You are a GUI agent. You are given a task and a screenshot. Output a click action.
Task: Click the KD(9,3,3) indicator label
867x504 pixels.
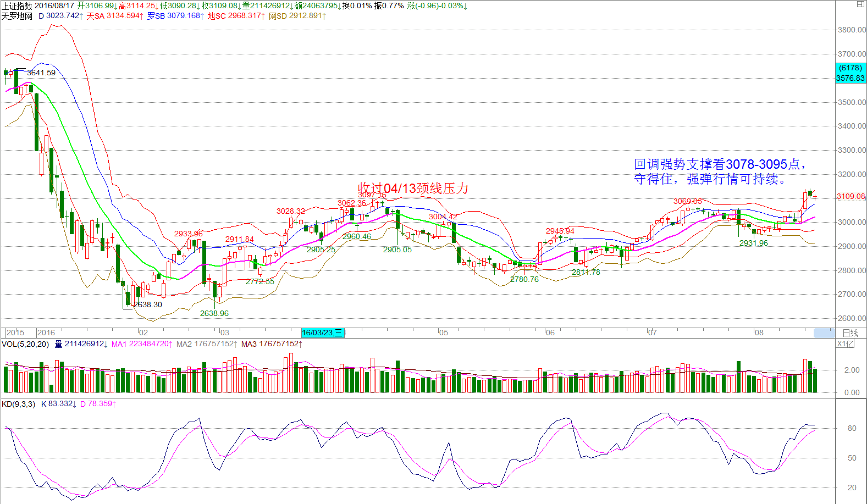tap(18, 404)
